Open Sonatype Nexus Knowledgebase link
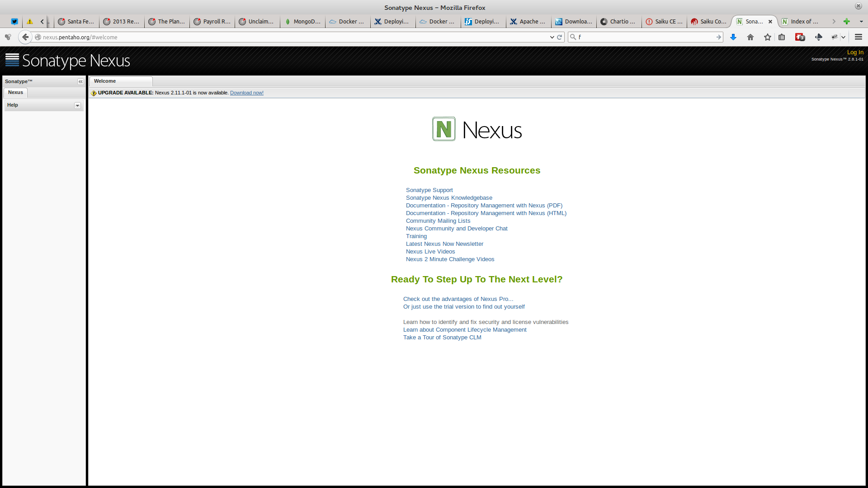The height and width of the screenshot is (488, 868). pos(449,198)
